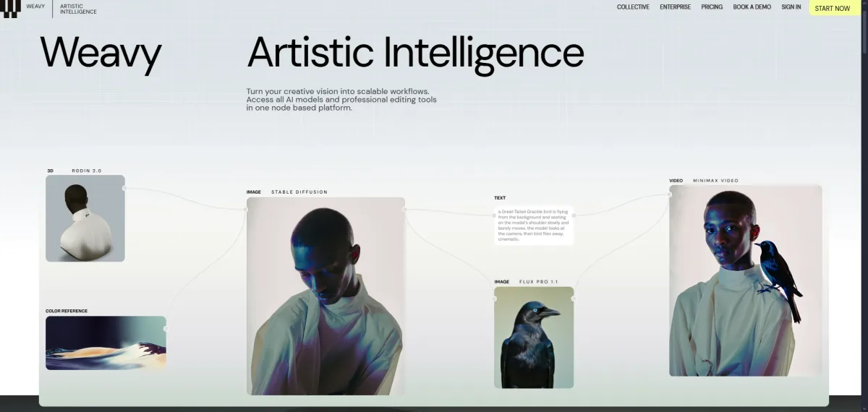Click the Flux Pro 1.1 crow image
Image resolution: width=868 pixels, height=412 pixels.
pos(534,338)
